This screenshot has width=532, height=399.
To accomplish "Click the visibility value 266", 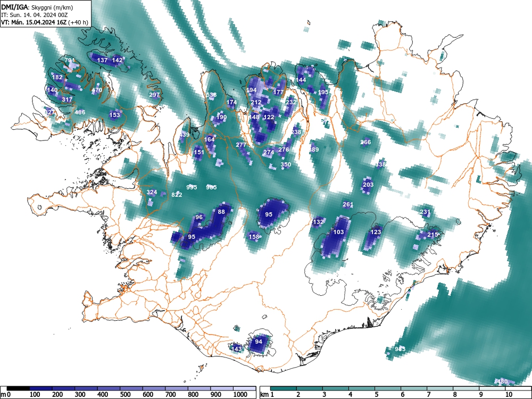I will click(x=366, y=142).
